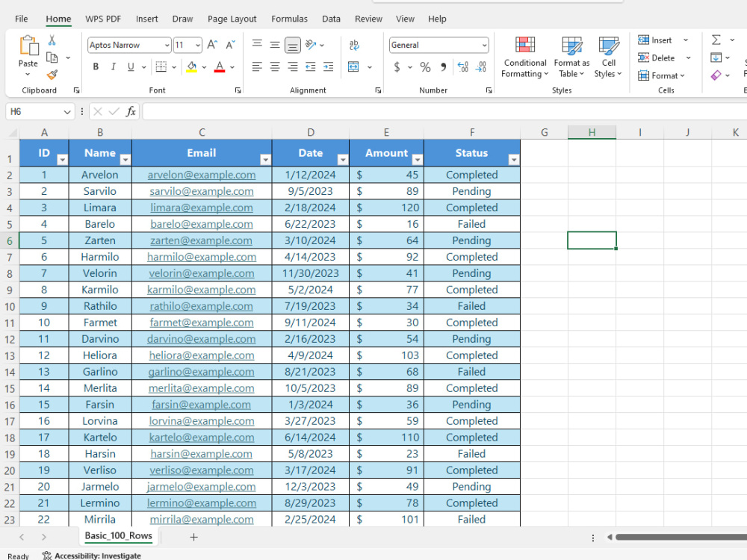747x560 pixels.
Task: Switch to the Formulas tab
Action: (289, 19)
